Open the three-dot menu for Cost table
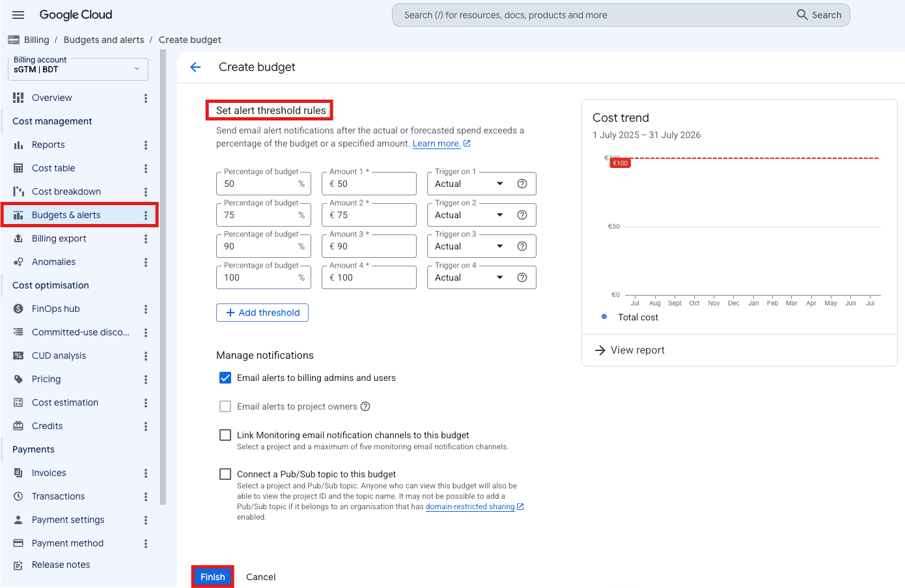Viewport: 905px width, 588px height. pyautogui.click(x=146, y=169)
